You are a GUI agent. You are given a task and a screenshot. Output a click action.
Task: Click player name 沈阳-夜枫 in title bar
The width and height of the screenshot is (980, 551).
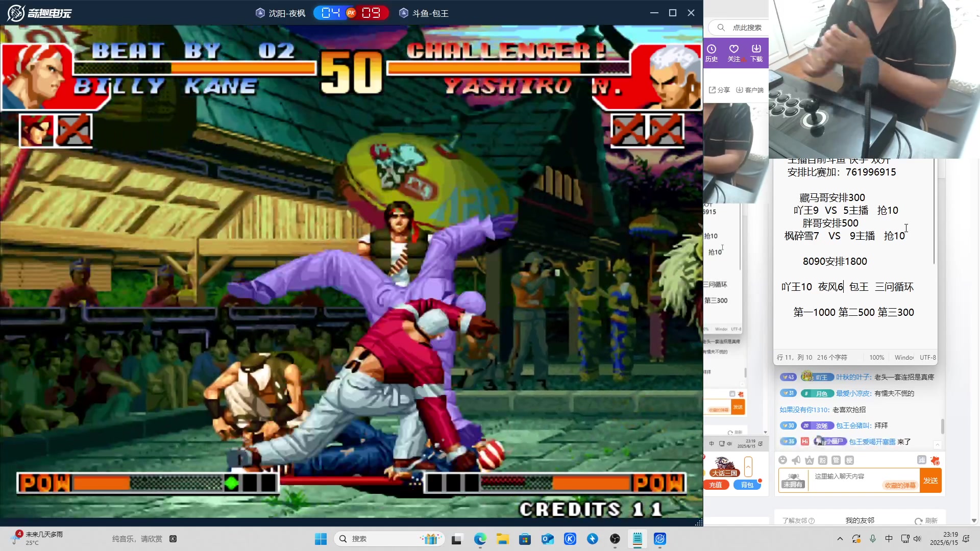click(286, 13)
